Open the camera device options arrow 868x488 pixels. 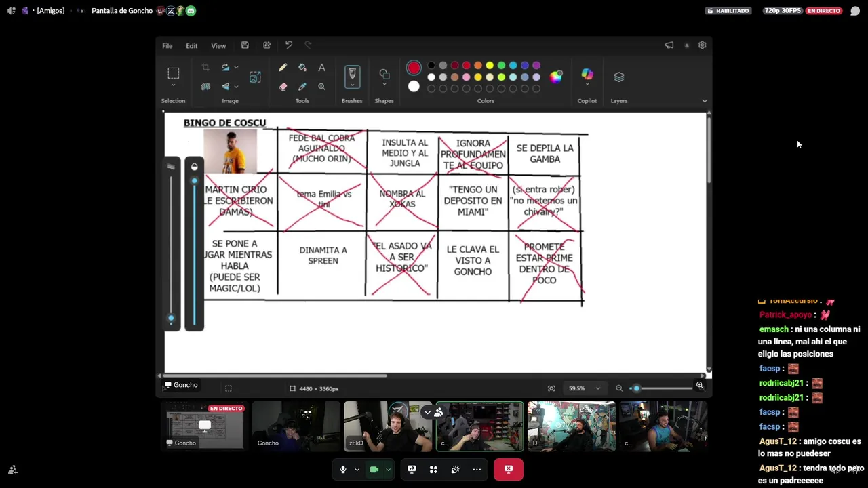click(388, 469)
